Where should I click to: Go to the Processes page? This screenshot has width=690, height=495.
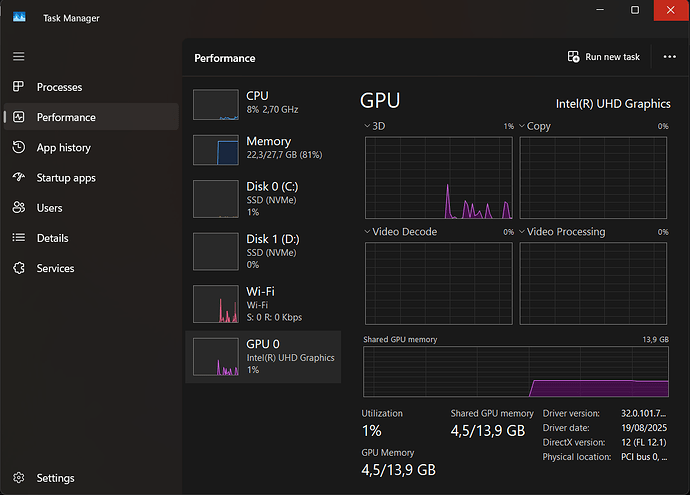pos(59,87)
